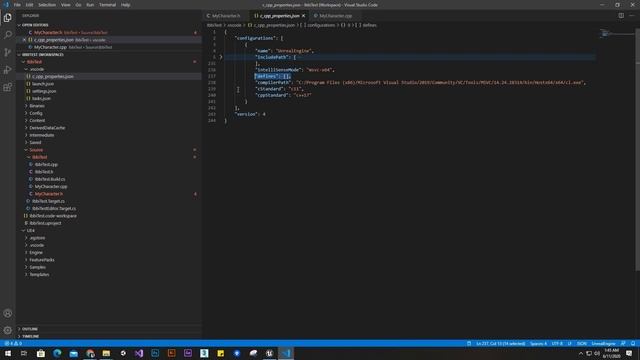
Task: Expand the Intermediate folder
Action: tap(42, 135)
